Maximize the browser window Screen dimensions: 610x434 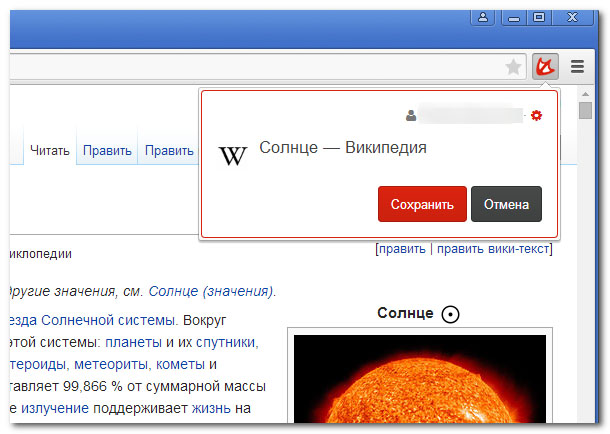point(538,18)
